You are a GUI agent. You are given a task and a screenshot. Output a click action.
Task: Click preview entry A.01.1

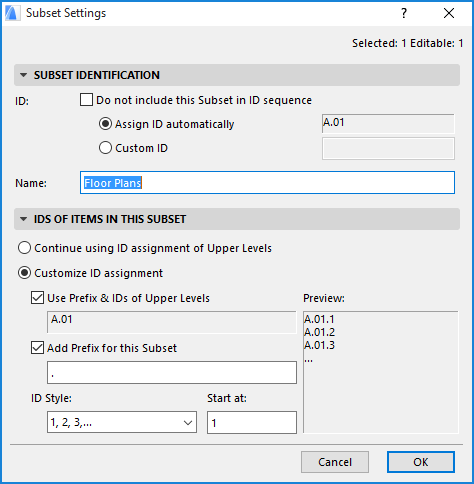pyautogui.click(x=319, y=319)
